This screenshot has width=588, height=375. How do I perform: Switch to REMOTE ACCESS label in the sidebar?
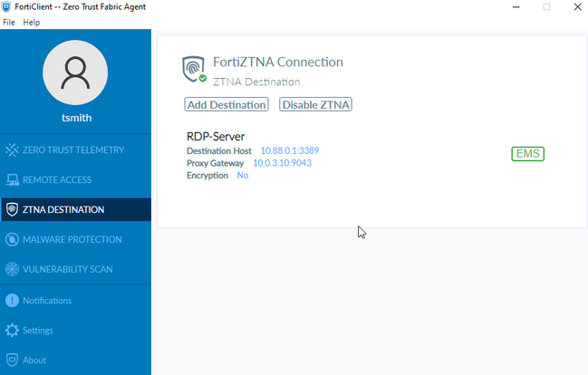point(57,179)
